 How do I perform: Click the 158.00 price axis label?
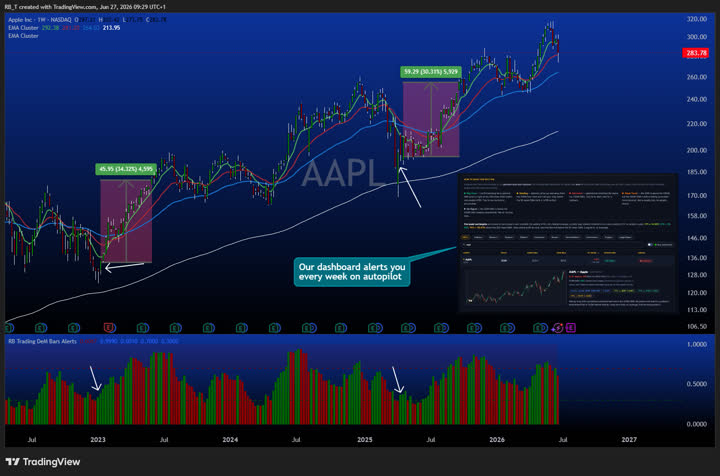click(x=697, y=216)
